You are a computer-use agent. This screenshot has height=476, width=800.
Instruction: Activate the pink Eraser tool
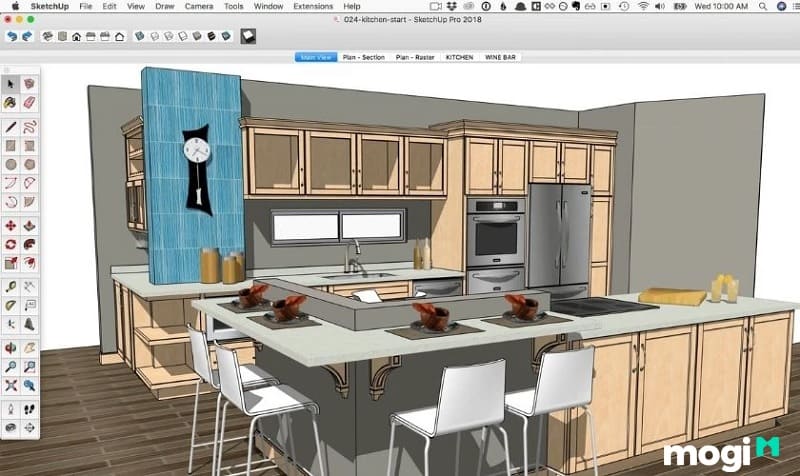30,103
